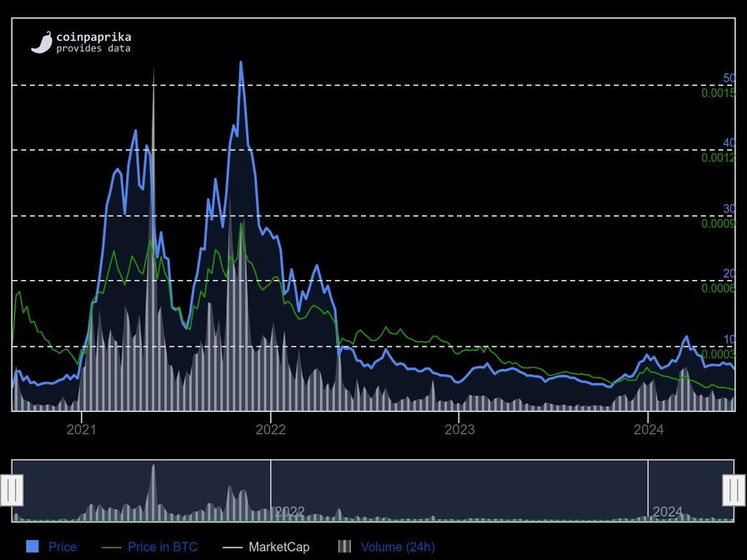
Task: Click the 2024 label on main chart axis
Action: click(x=649, y=430)
